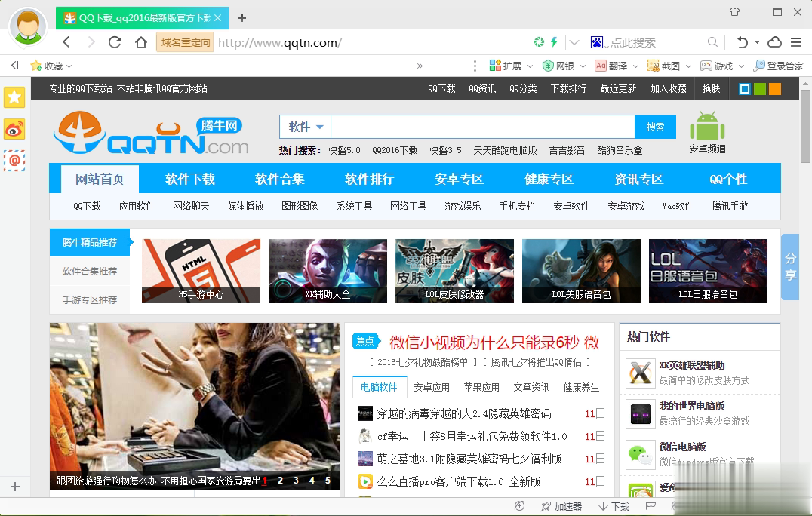Go to browser home page icon
This screenshot has width=812, height=516.
point(141,42)
